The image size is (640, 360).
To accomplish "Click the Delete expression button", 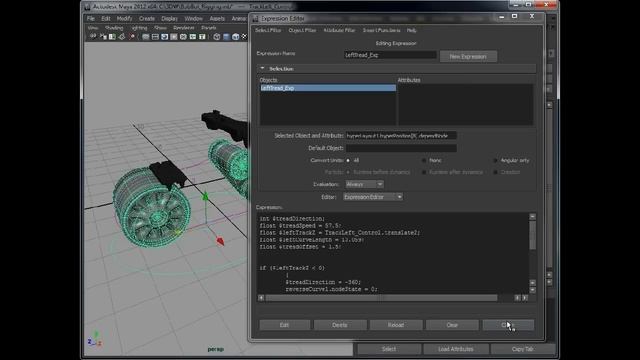I will click(x=340, y=325).
